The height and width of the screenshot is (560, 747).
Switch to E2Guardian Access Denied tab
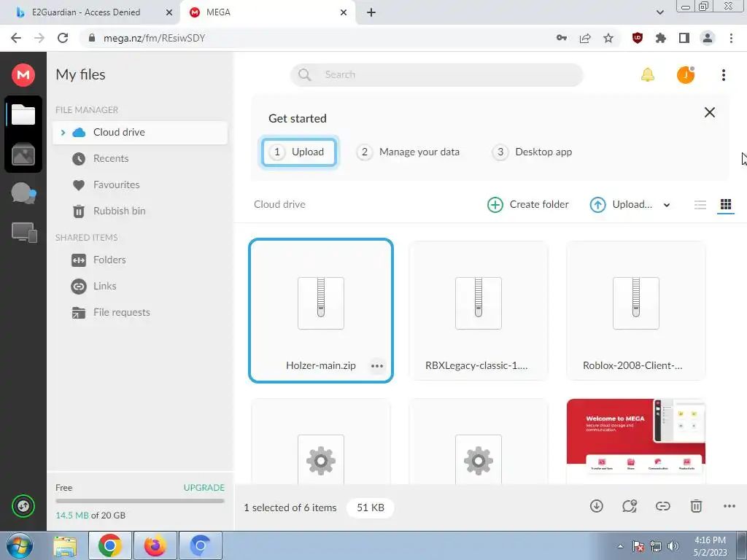[x=86, y=12]
